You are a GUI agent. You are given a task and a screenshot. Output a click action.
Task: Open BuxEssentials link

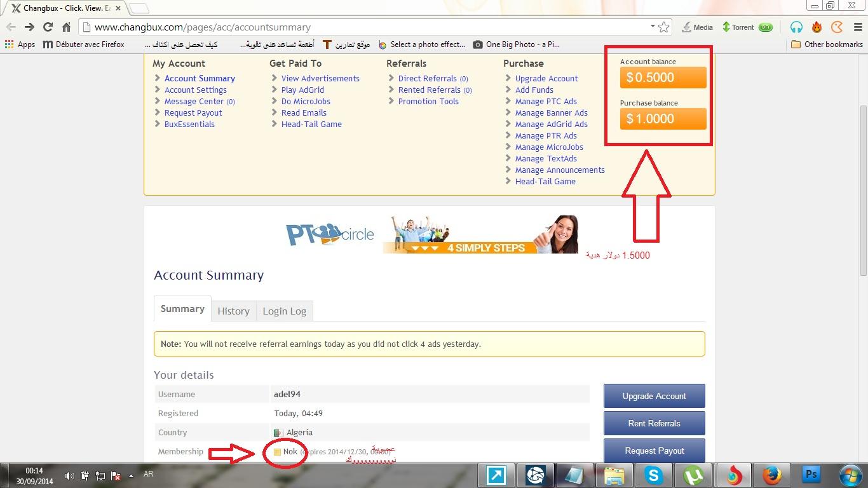[x=189, y=124]
